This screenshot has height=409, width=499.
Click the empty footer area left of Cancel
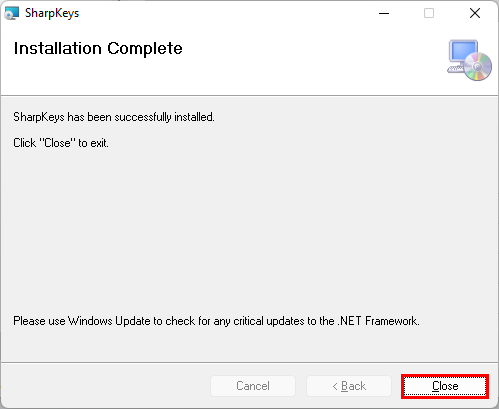coord(105,386)
